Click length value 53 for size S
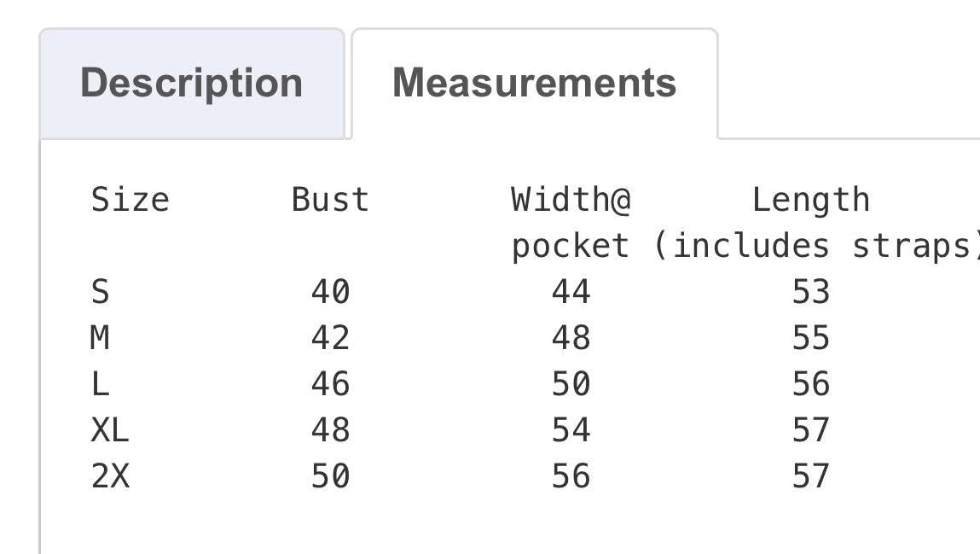Viewport: 980px width, 554px height. 810,292
